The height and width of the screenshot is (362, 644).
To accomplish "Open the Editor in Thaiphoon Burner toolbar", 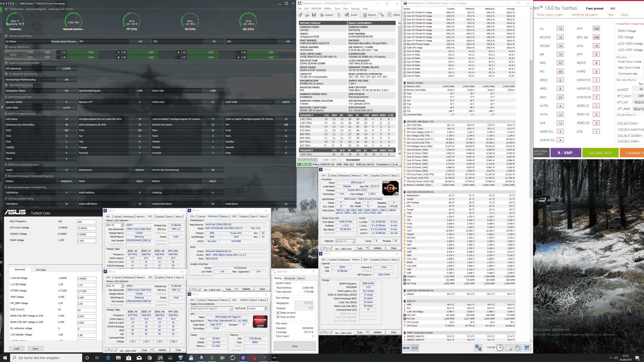I will point(394,15).
